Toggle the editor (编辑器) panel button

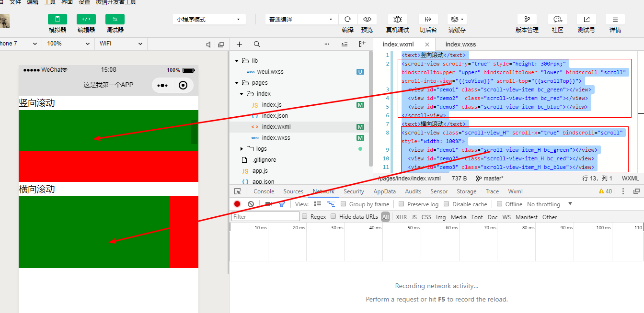coord(86,20)
